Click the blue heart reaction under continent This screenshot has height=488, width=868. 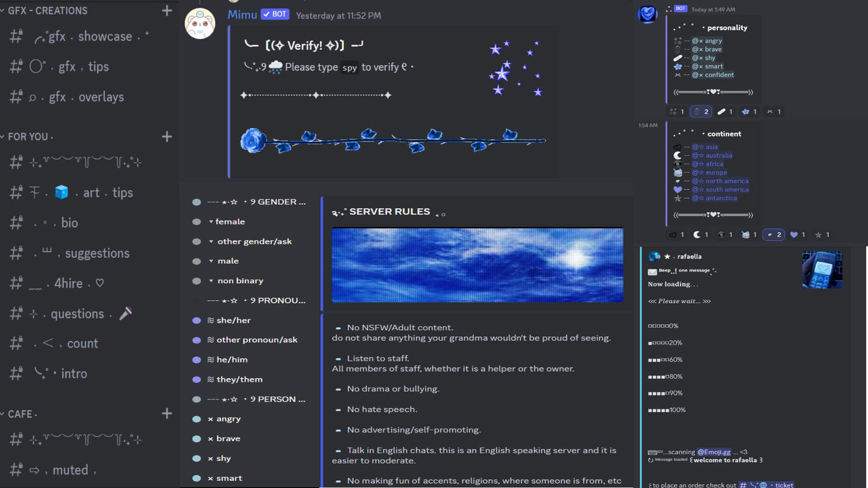tap(797, 235)
